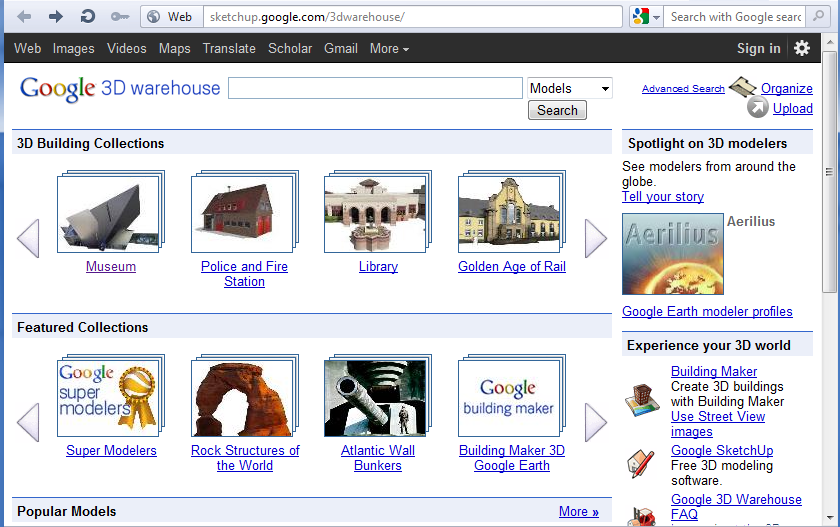Click the Google SketchUp pencil icon
Viewport: 840px width, 527px height.
tap(641, 464)
